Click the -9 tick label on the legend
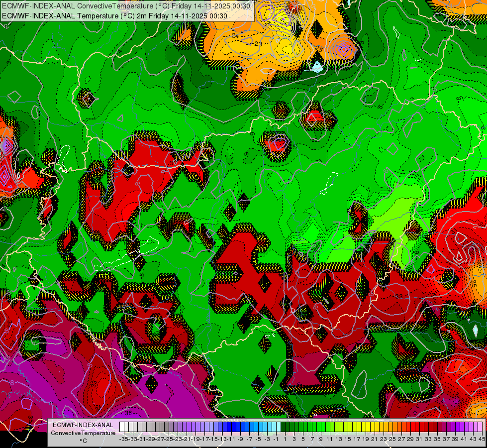This screenshot has height=448, width=487. pos(240,439)
